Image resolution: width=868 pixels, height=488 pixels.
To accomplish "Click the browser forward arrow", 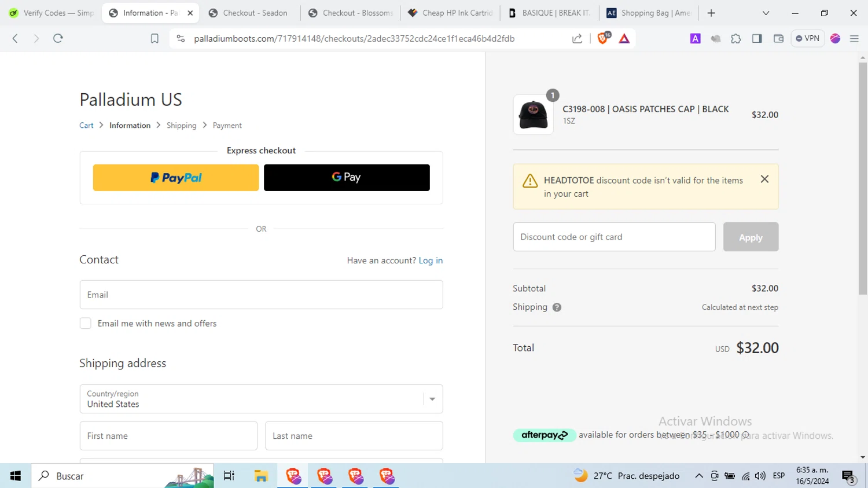I will coord(36,38).
